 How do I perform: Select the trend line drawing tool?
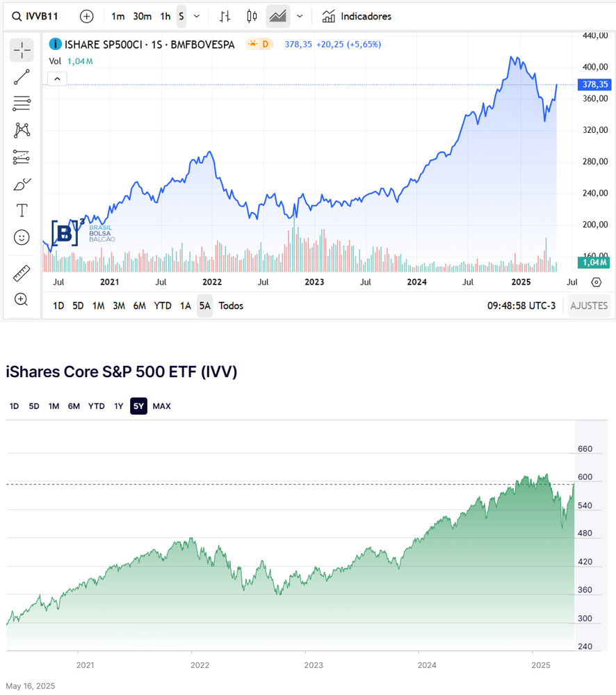tap(22, 77)
